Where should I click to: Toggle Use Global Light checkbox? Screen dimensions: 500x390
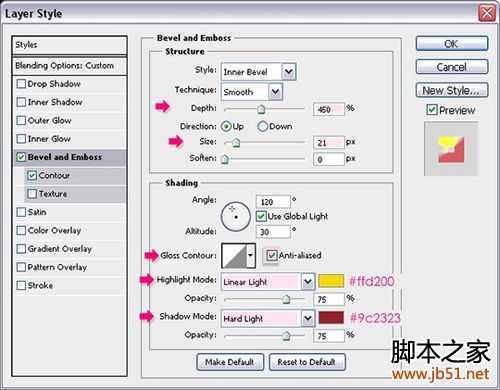point(261,216)
